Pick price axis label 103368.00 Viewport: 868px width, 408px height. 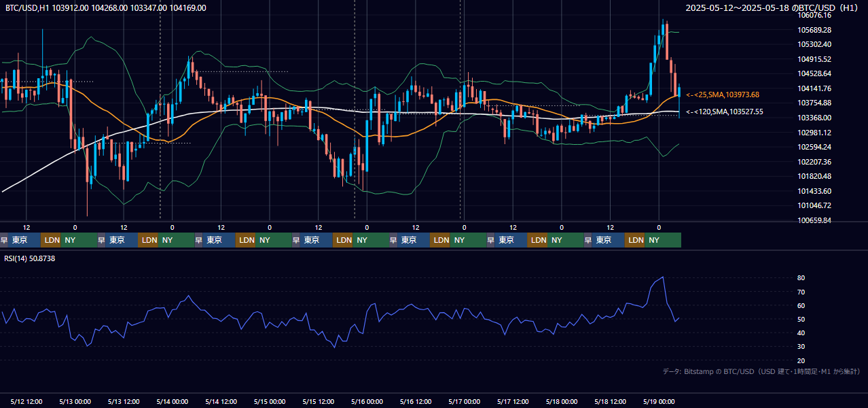coord(815,118)
